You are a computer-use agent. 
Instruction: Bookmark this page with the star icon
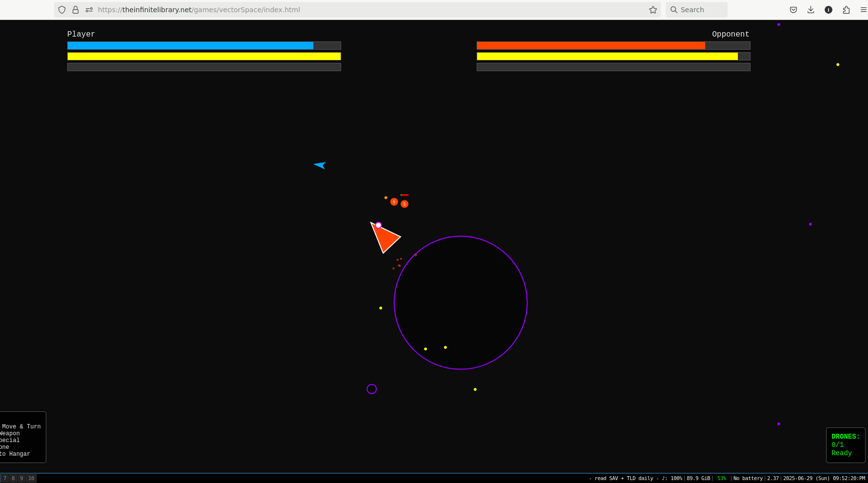click(x=653, y=10)
